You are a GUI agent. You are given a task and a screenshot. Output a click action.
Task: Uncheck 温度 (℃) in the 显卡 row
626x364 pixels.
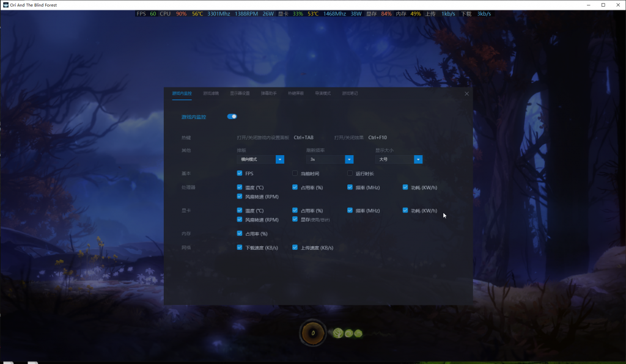click(240, 210)
